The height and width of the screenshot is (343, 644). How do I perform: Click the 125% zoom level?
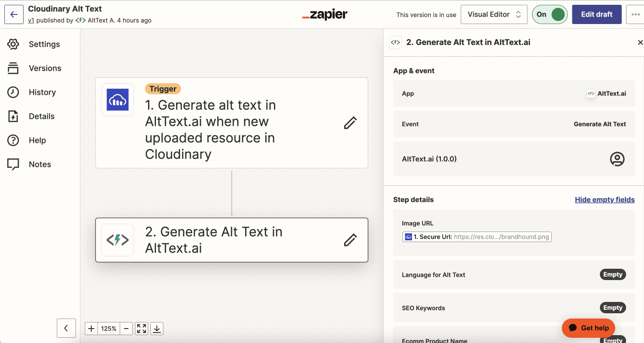point(109,329)
